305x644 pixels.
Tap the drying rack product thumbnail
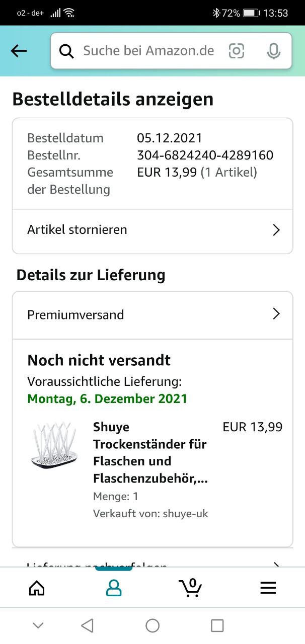click(54, 445)
